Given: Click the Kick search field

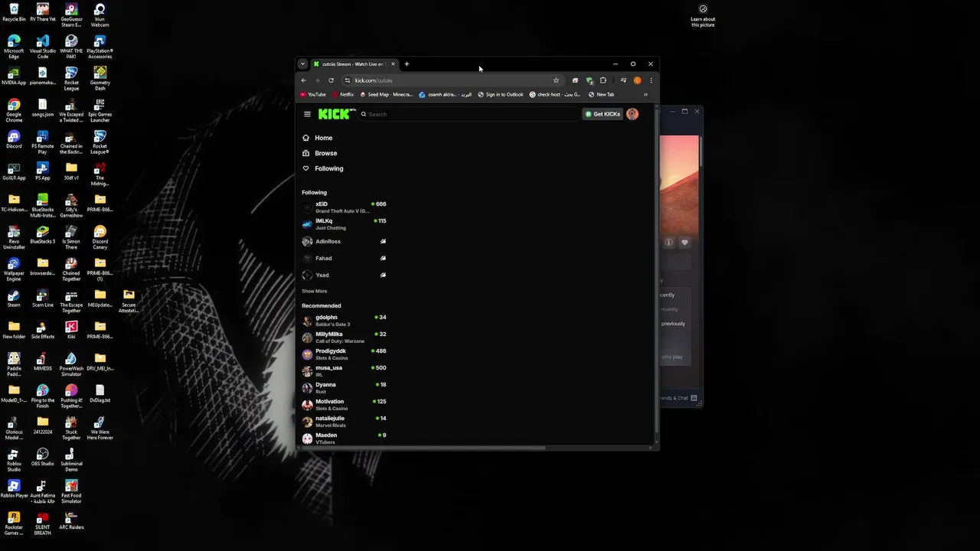Looking at the screenshot, I should click(469, 114).
